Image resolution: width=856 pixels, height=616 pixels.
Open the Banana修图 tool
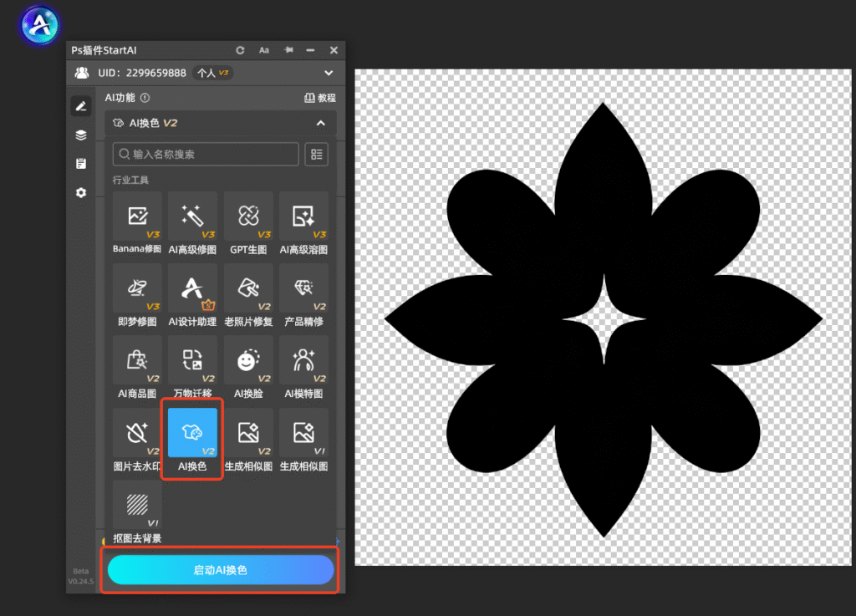pyautogui.click(x=137, y=222)
